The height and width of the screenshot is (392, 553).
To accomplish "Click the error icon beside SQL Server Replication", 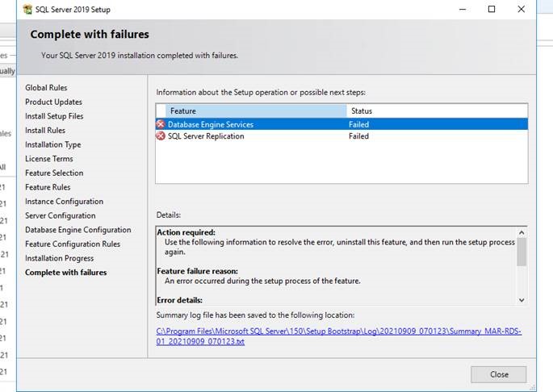I will pyautogui.click(x=161, y=136).
